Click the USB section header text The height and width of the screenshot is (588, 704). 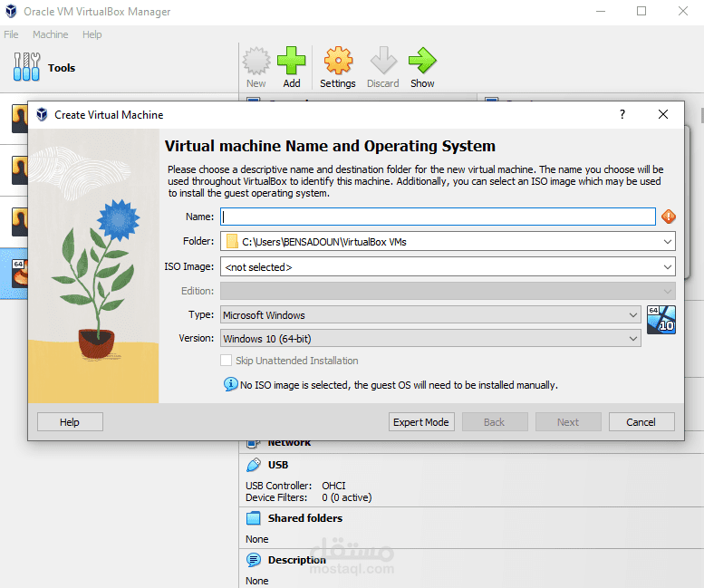[x=278, y=465]
